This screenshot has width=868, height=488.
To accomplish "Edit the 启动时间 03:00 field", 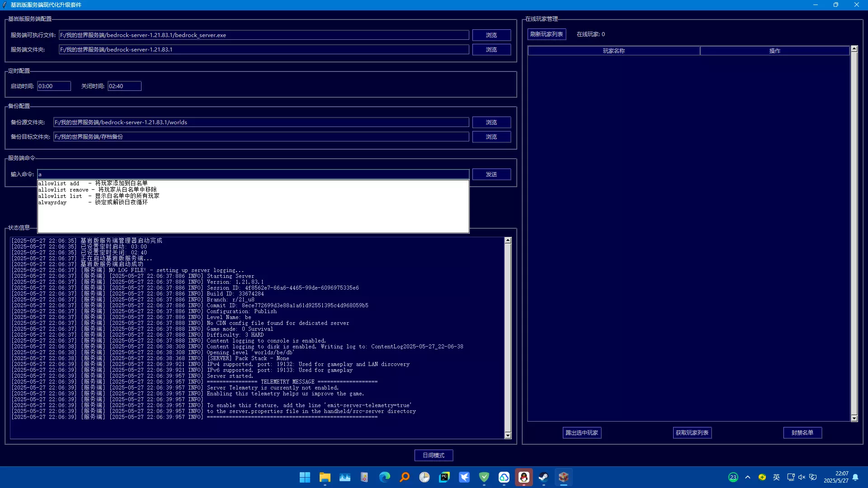I will 54,86.
